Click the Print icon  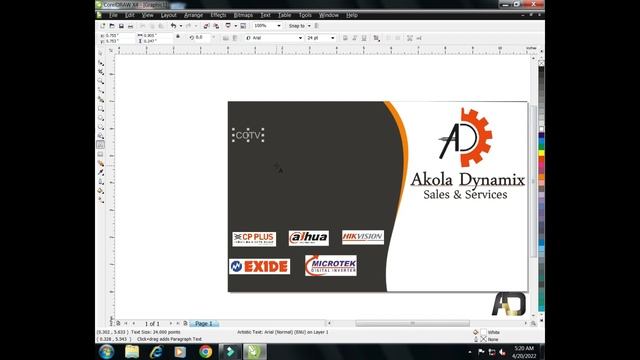point(131,26)
